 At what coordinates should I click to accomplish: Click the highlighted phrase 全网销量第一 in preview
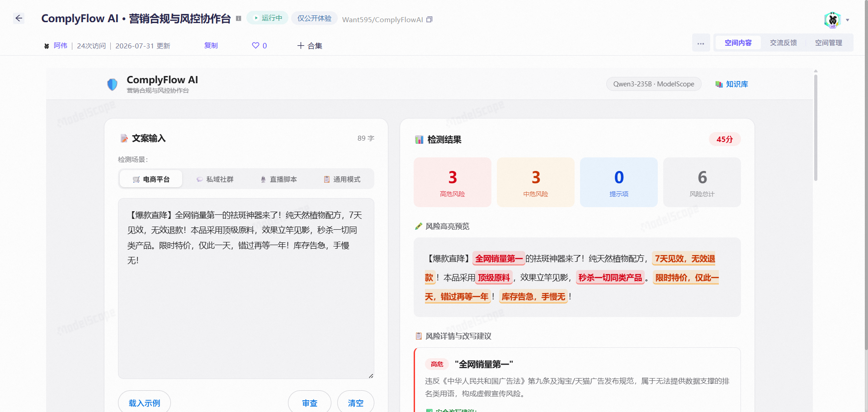click(499, 259)
